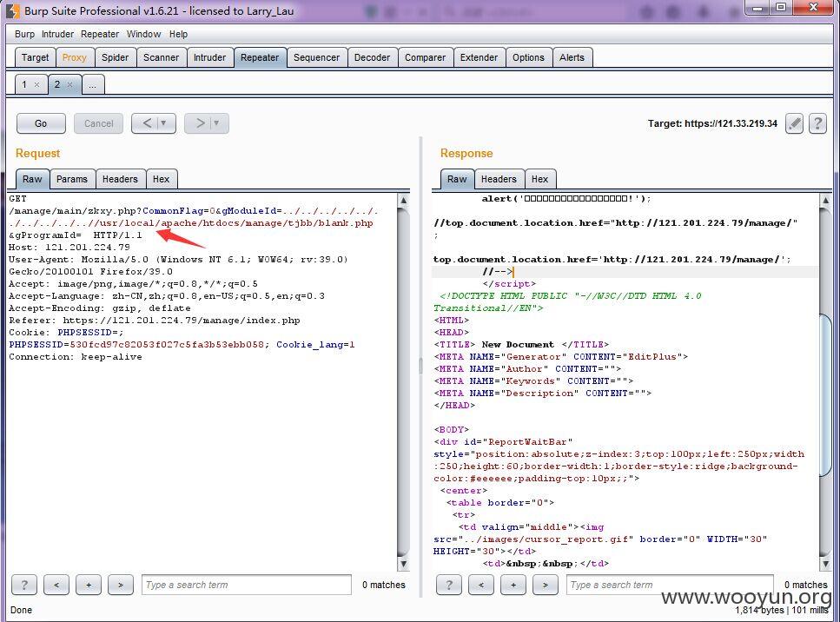
Task: Switch to the Decoder tab
Action: [373, 57]
